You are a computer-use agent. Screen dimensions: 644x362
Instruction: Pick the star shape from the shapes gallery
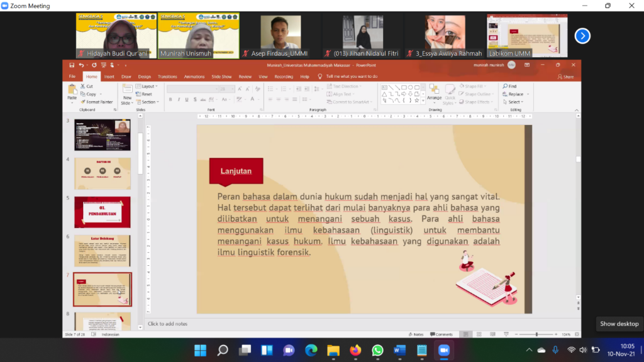click(417, 100)
